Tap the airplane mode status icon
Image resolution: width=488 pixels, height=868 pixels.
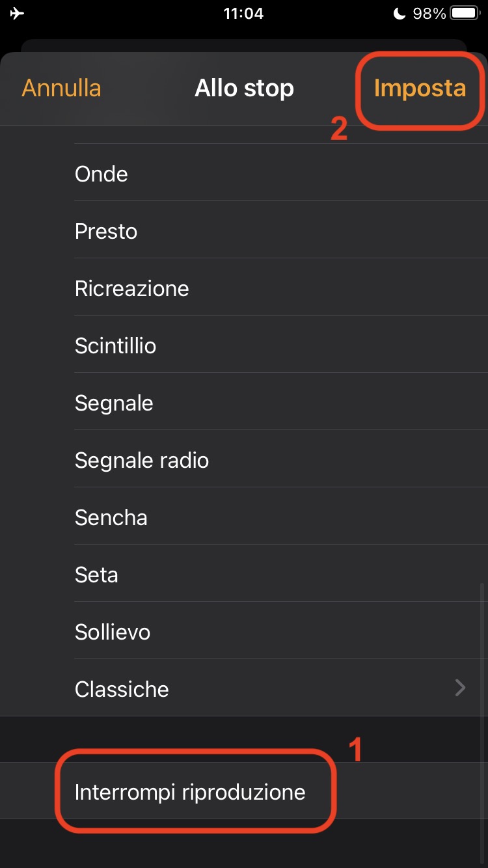click(x=18, y=14)
